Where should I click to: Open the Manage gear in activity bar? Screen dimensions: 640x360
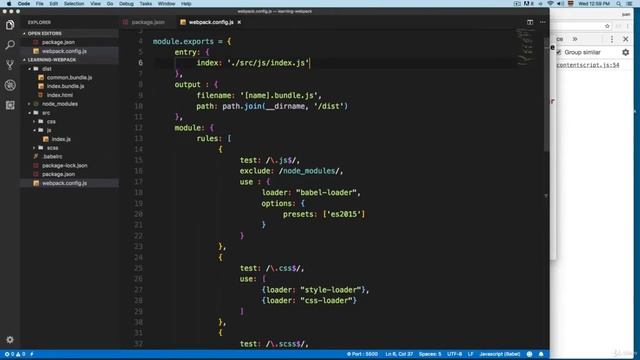[x=10, y=340]
